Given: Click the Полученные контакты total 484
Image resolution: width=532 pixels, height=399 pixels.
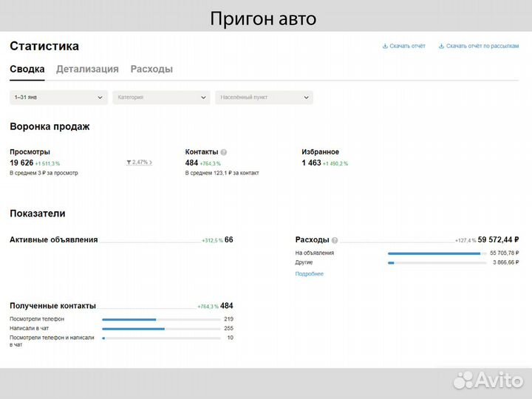Looking at the screenshot, I should [227, 306].
